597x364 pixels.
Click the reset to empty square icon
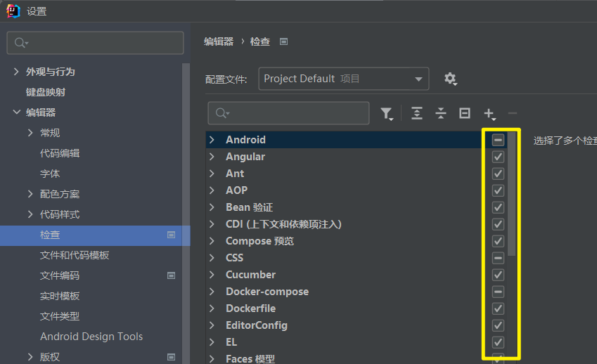(464, 114)
